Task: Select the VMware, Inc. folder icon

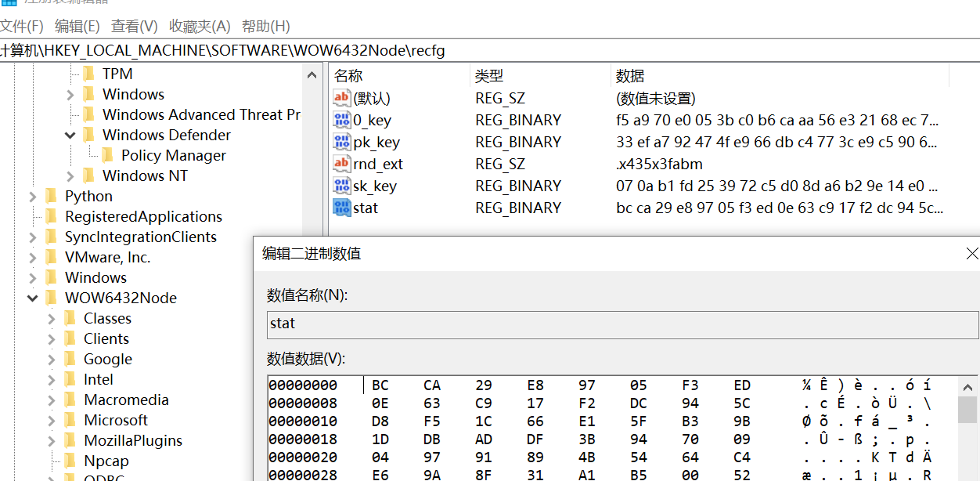Action: coord(51,257)
